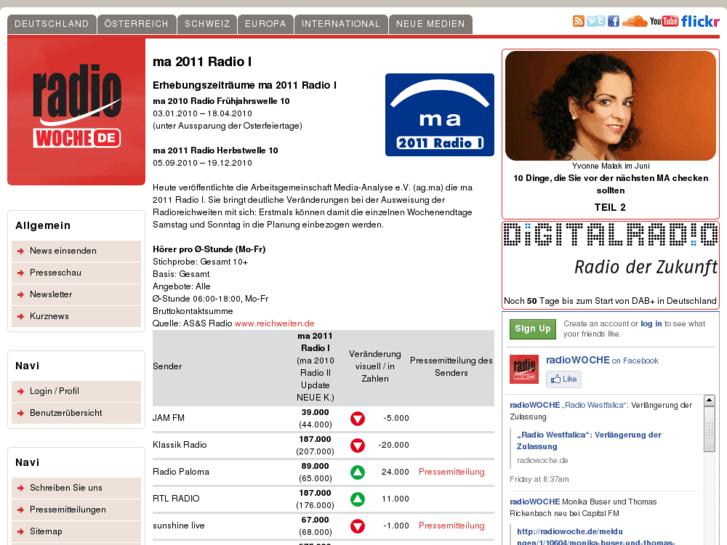Open Benutzerübersicht
The height and width of the screenshot is (545, 727).
[77, 413]
